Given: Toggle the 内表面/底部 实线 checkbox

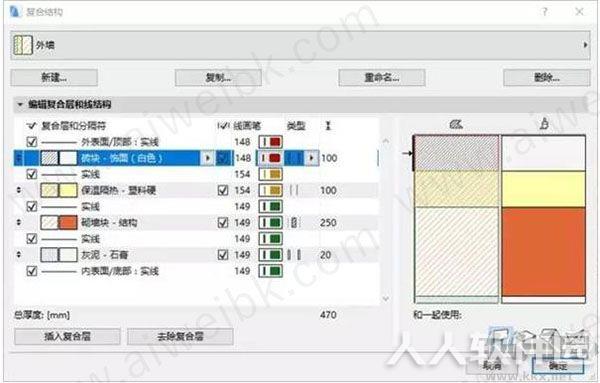Looking at the screenshot, I should [x=32, y=271].
